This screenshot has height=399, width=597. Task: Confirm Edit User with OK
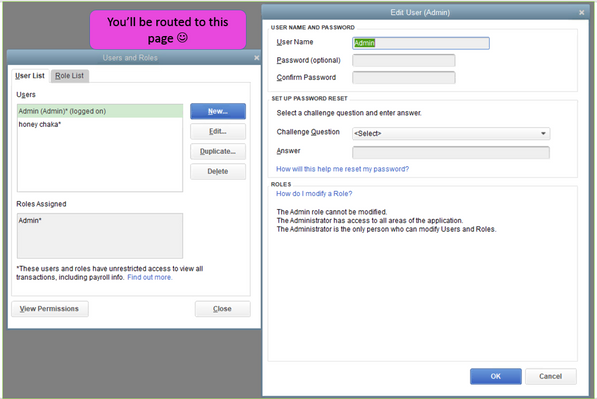(496, 376)
